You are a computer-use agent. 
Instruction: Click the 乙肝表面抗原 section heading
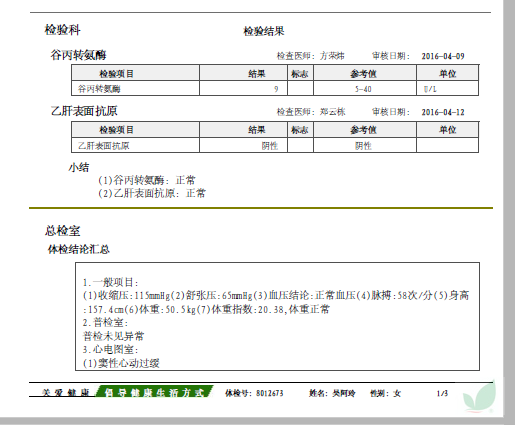(84, 111)
